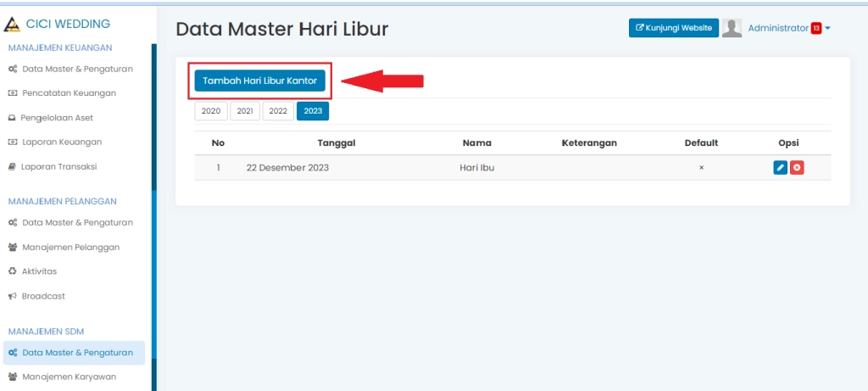
Task: Click the Administrator user name
Action: tap(778, 28)
